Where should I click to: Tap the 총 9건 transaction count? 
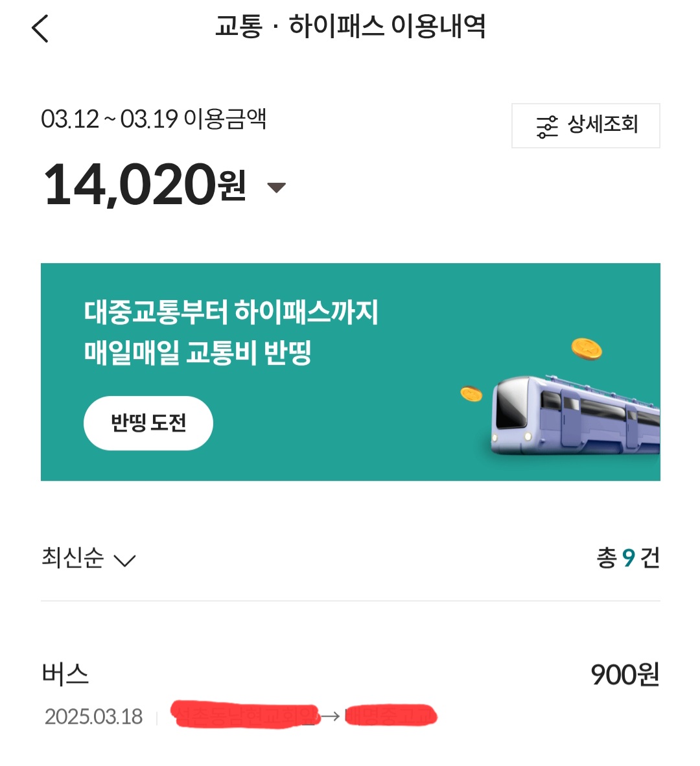[627, 558]
